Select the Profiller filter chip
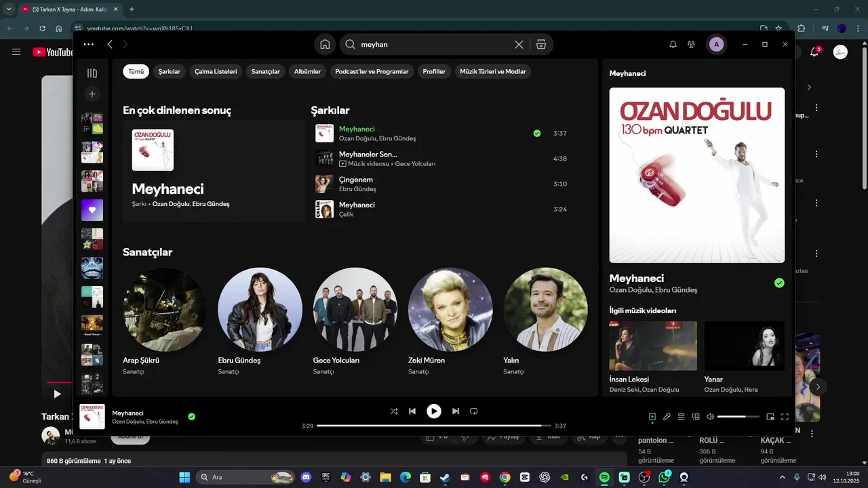868x488 pixels. (x=434, y=71)
